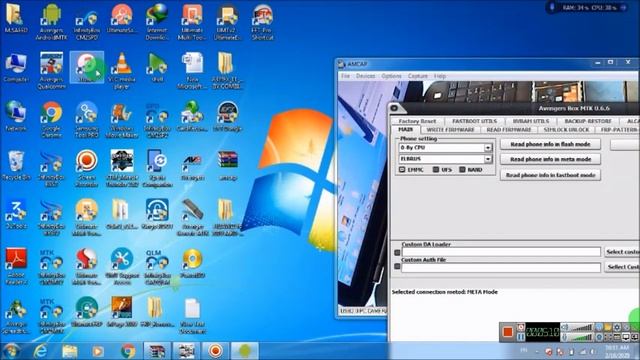The height and width of the screenshot is (360, 640).
Task: Switch to the WRITE FIRMWARE tab
Action: (450, 129)
